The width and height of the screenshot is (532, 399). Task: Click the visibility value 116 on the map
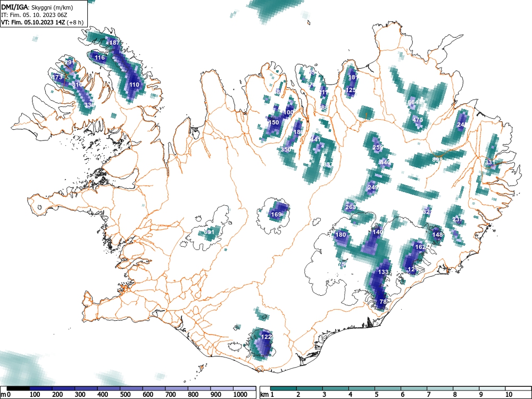[100, 57]
